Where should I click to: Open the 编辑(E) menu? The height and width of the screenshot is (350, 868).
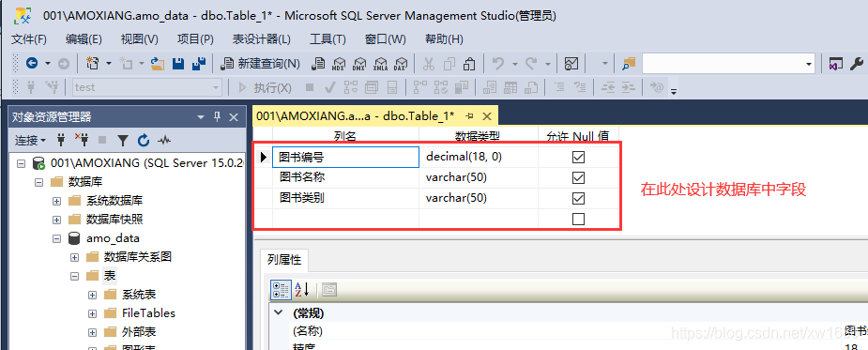(x=84, y=39)
